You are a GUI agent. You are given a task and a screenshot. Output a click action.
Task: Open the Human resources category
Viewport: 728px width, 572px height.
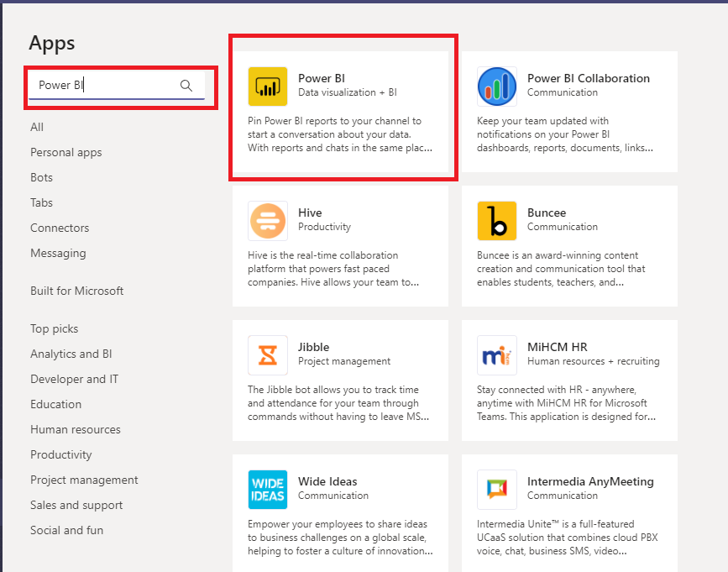pyautogui.click(x=76, y=429)
